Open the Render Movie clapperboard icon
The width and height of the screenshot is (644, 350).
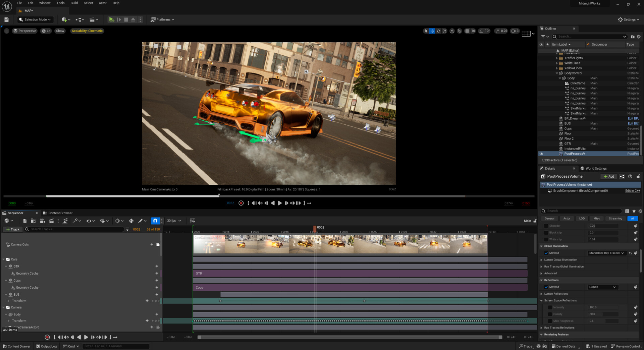[52, 221]
